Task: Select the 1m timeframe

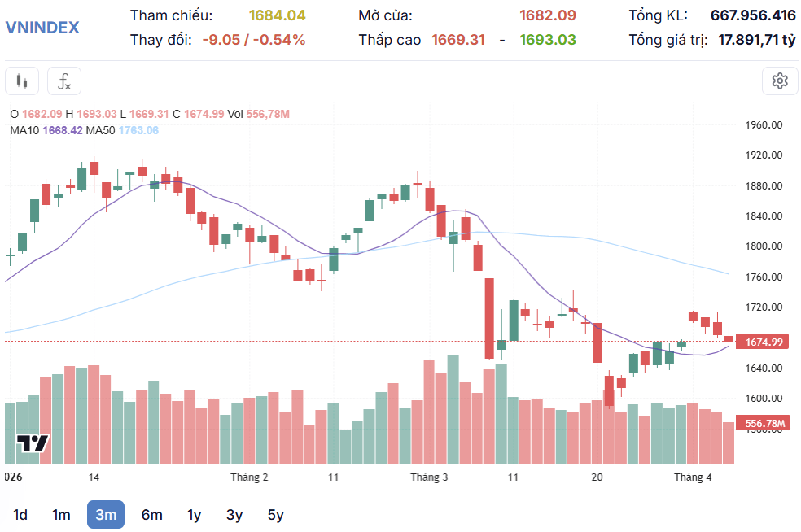Action: (x=61, y=515)
